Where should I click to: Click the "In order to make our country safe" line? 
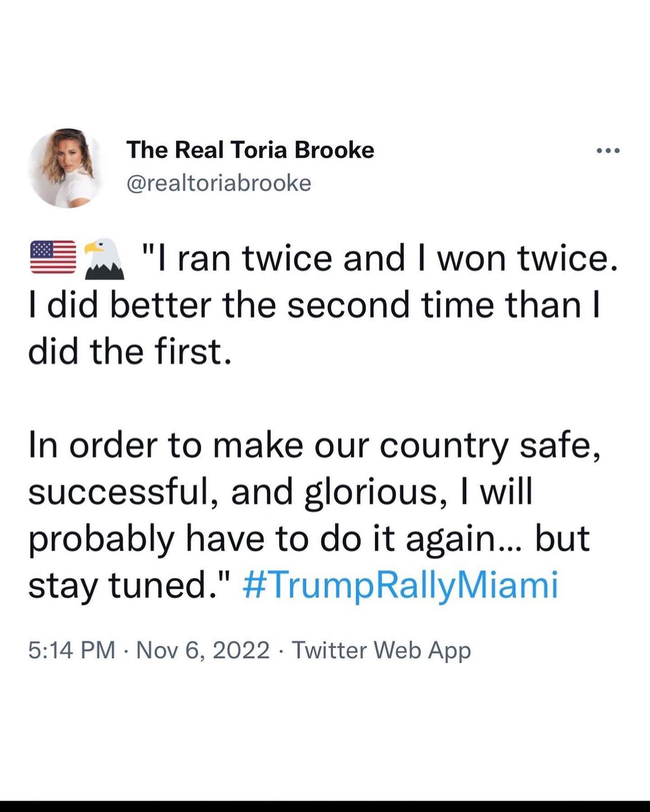[314, 446]
